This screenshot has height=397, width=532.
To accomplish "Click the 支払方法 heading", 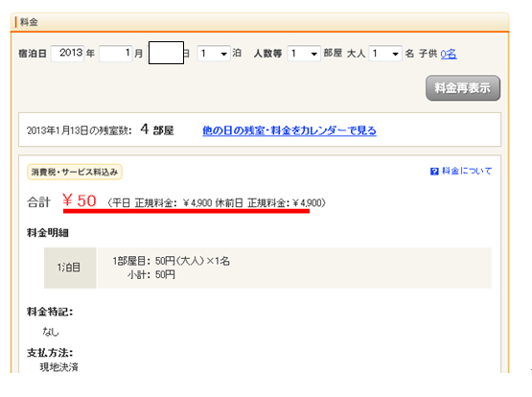I will (x=50, y=353).
